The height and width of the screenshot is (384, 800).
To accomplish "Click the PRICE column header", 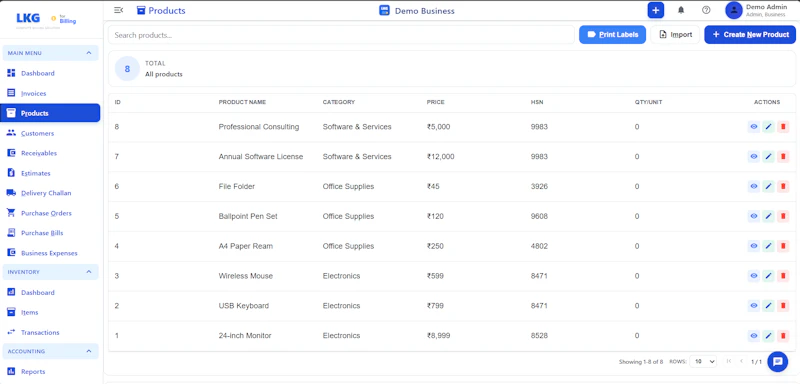I will coord(436,102).
